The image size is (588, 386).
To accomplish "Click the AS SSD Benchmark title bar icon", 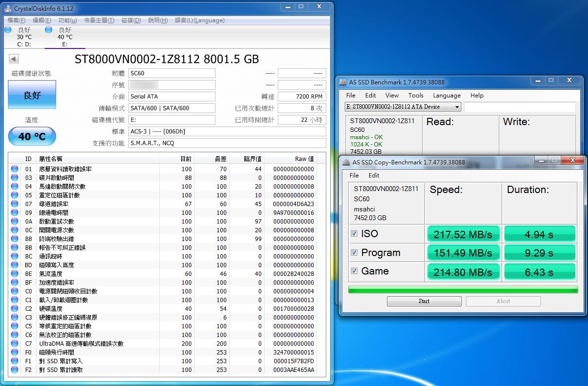I will (343, 82).
